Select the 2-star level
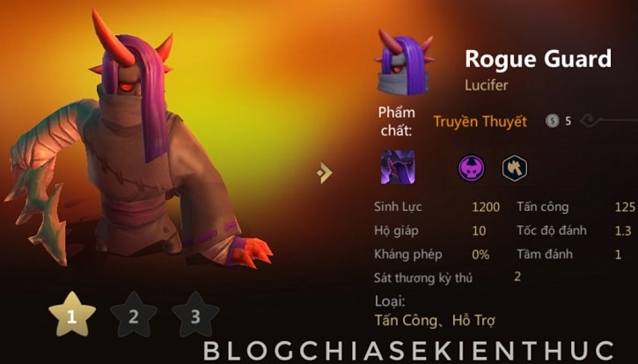The image size is (638, 364). click(134, 315)
